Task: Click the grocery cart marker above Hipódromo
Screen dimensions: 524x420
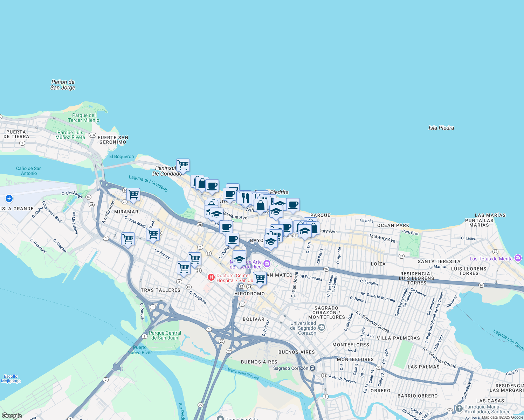Action: click(x=260, y=278)
